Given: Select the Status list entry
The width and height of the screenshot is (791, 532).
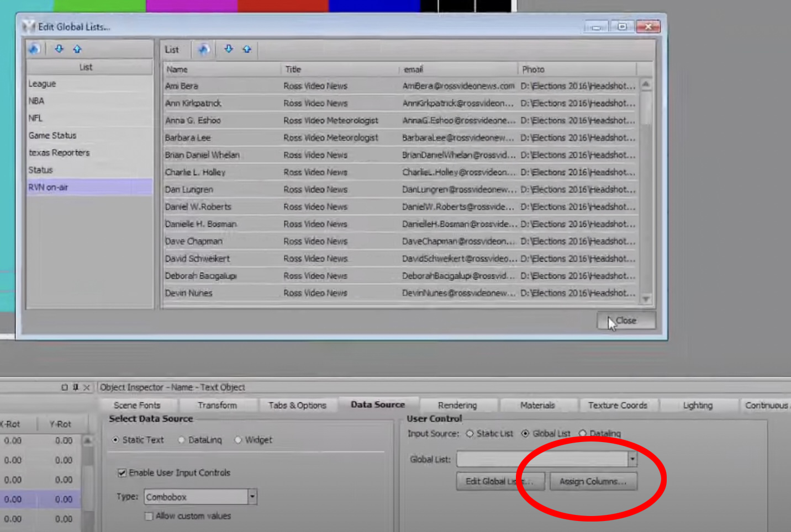Looking at the screenshot, I should pyautogui.click(x=89, y=170).
